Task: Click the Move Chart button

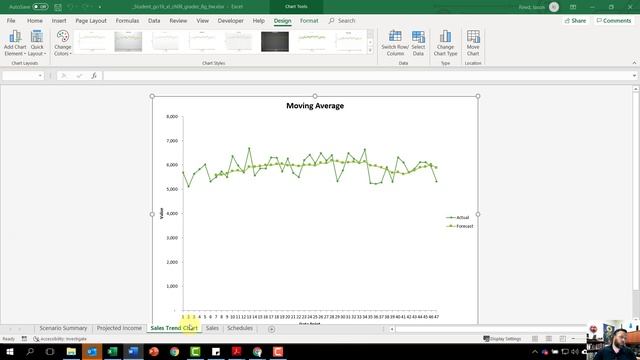Action: 473,43
